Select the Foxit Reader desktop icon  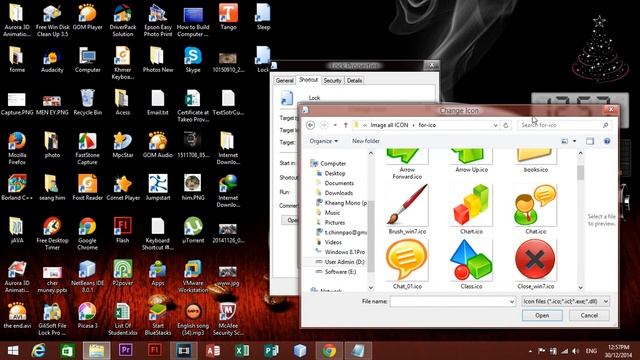(87, 187)
